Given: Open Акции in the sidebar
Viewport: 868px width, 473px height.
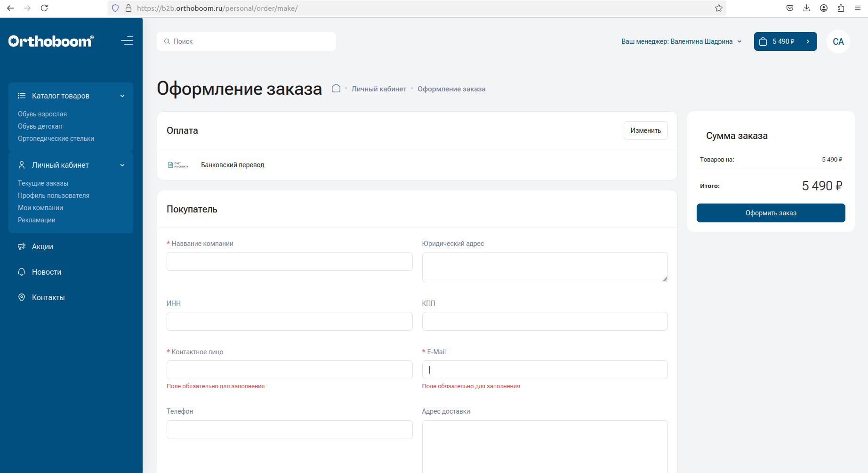Looking at the screenshot, I should 42,246.
